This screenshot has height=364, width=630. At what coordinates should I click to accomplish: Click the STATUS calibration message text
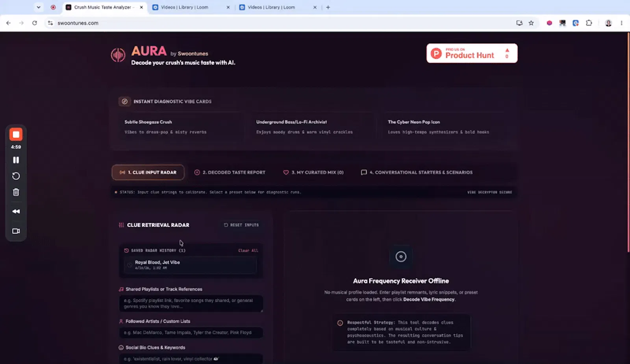click(x=210, y=192)
